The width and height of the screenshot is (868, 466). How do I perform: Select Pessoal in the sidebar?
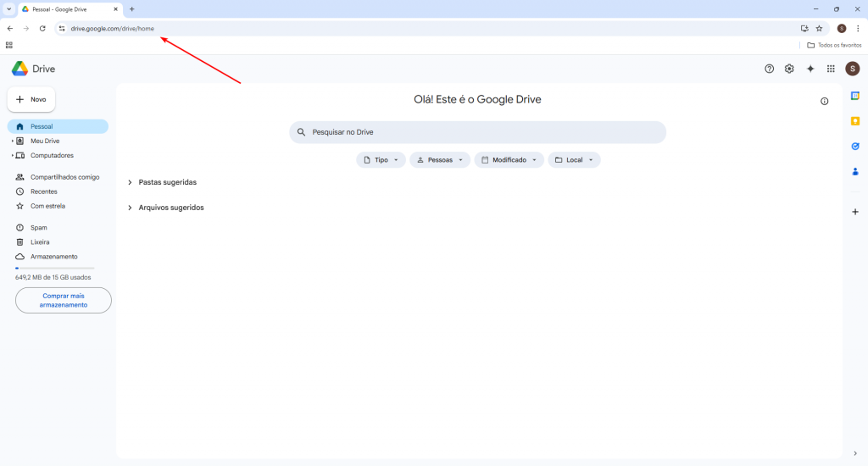[58, 126]
